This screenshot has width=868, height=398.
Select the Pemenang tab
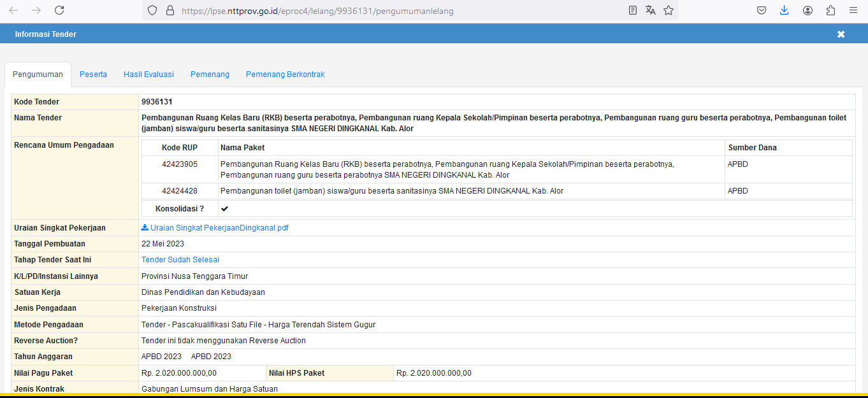(x=210, y=75)
